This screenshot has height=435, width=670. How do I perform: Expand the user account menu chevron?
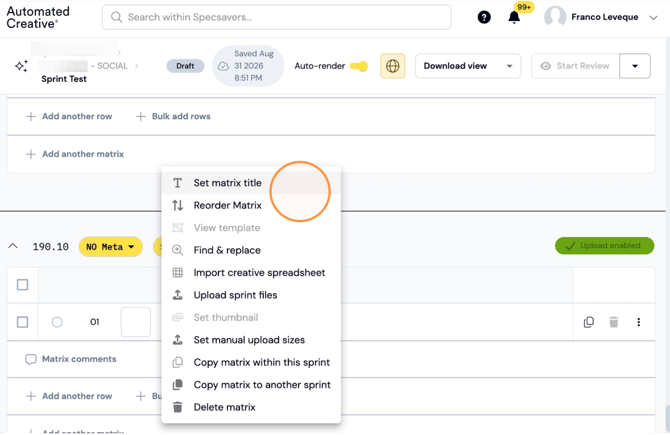point(653,18)
